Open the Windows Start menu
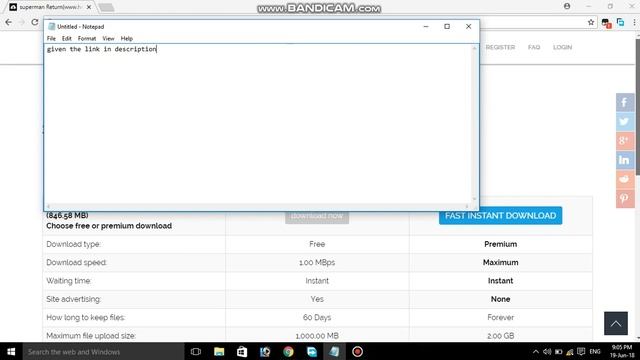The height and width of the screenshot is (360, 640). point(11,351)
